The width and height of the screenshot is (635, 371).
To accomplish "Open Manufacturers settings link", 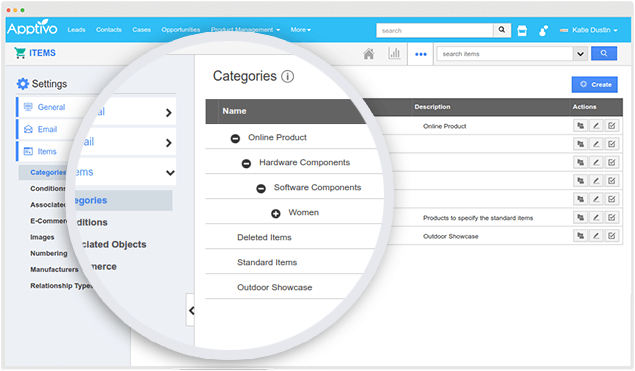I will (x=54, y=269).
